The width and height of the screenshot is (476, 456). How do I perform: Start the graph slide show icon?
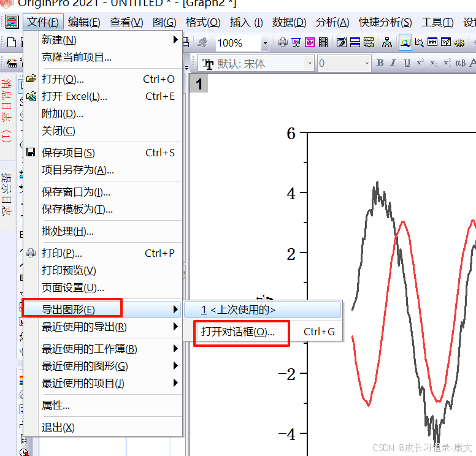click(x=296, y=42)
